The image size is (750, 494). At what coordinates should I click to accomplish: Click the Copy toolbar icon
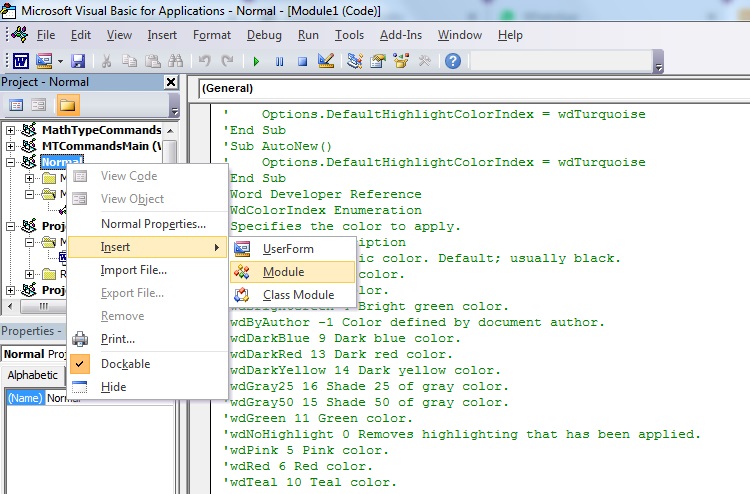129,61
